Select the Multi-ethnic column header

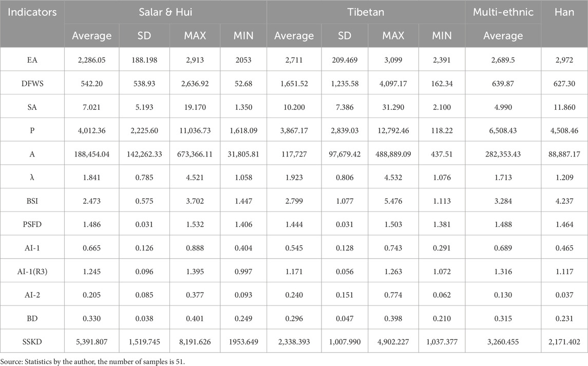(503, 12)
